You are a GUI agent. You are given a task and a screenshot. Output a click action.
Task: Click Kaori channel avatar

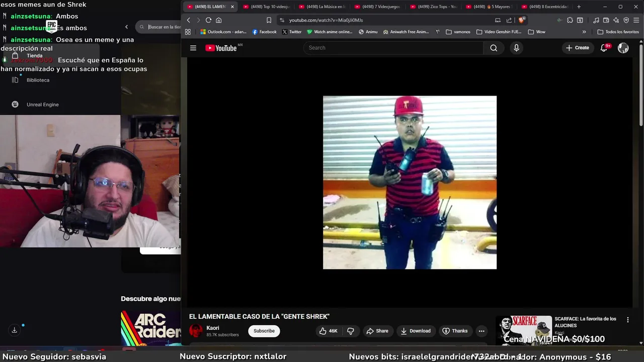coord(196,331)
